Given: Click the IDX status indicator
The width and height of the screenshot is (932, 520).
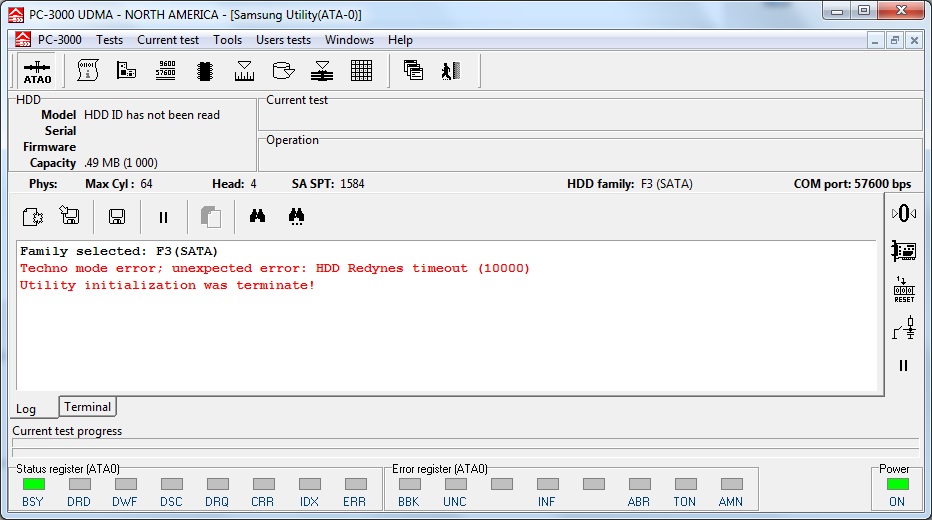Looking at the screenshot, I should (x=310, y=484).
